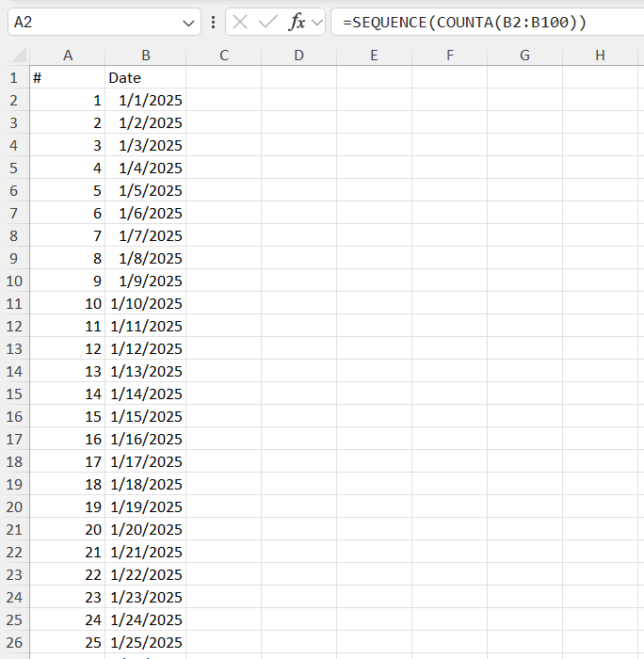Click cell with date 1/19/2025
This screenshot has width=644, height=659.
tap(145, 506)
